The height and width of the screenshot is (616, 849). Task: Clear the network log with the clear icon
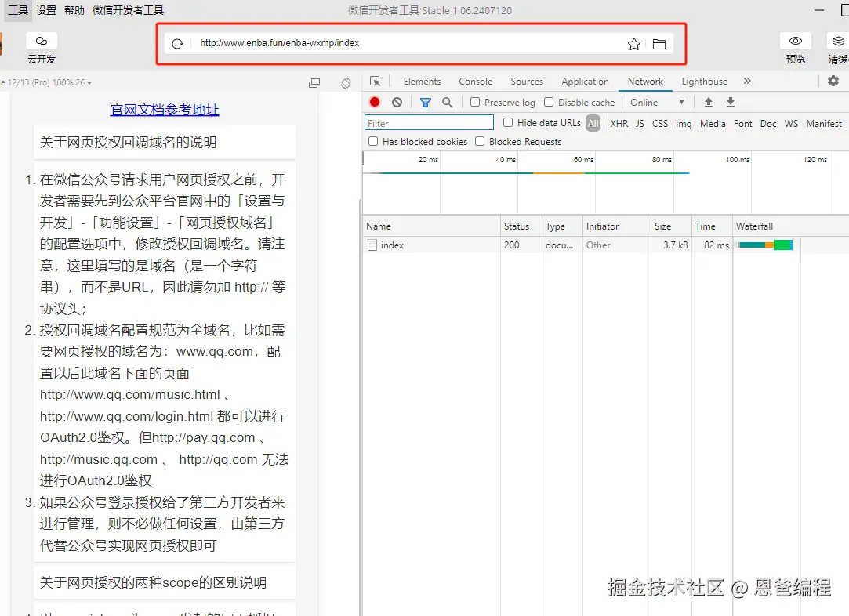tap(397, 102)
